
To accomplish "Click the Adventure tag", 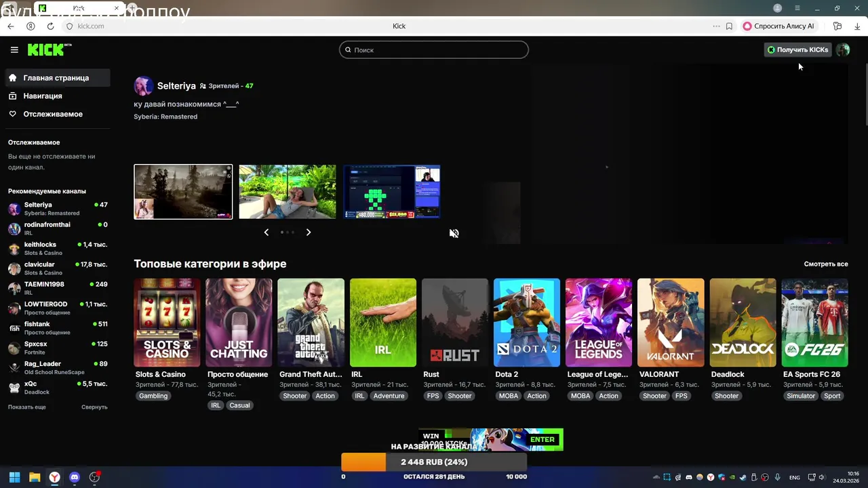I will (389, 396).
